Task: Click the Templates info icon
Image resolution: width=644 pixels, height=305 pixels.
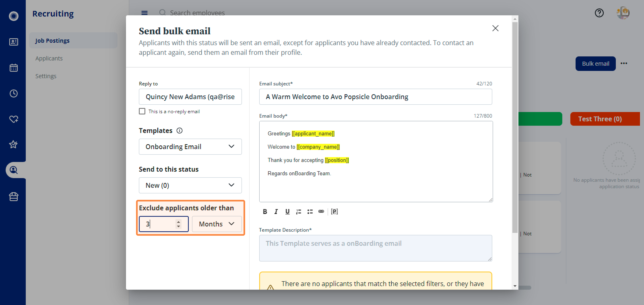Action: tap(179, 131)
